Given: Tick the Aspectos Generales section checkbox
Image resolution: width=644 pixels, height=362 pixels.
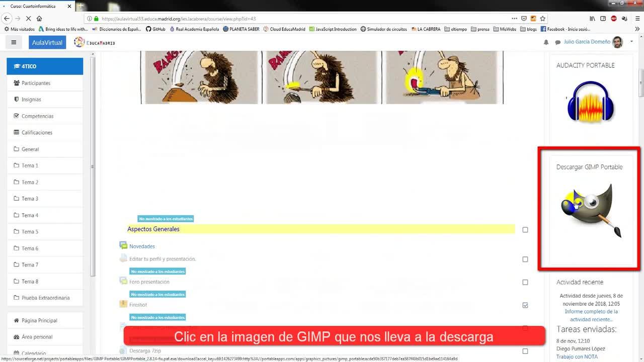Looking at the screenshot, I should [525, 230].
